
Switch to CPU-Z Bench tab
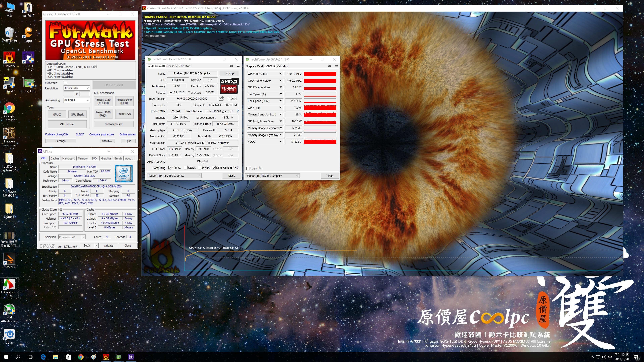pos(118,158)
